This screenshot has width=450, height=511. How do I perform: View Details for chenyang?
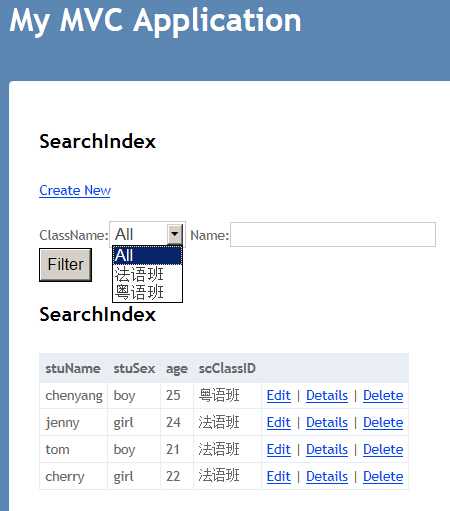(x=327, y=396)
